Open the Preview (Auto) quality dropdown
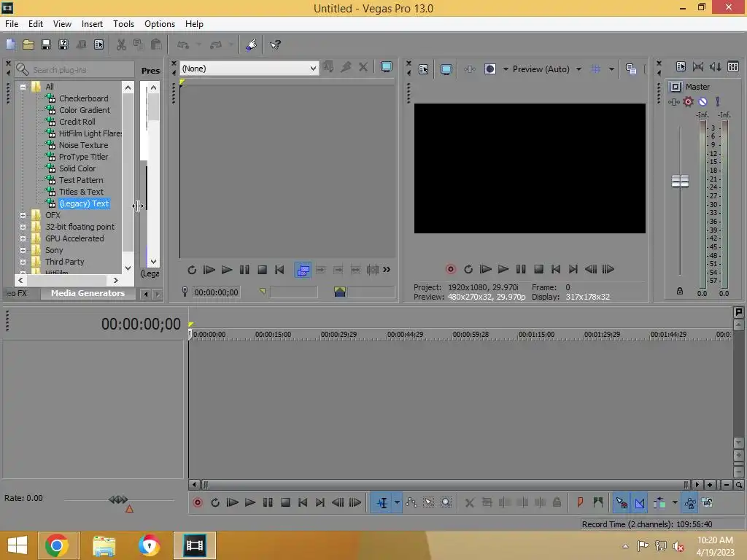The height and width of the screenshot is (560, 747). pyautogui.click(x=578, y=69)
